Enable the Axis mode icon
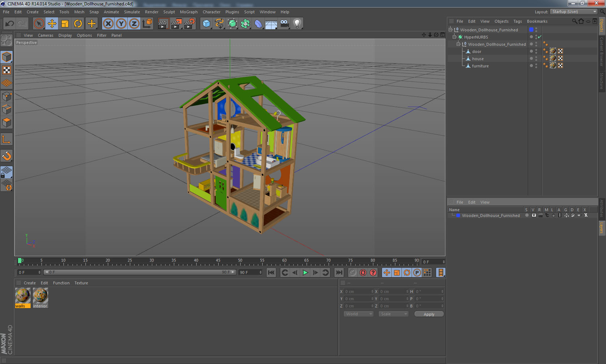Image resolution: width=606 pixels, height=364 pixels. tap(6, 139)
